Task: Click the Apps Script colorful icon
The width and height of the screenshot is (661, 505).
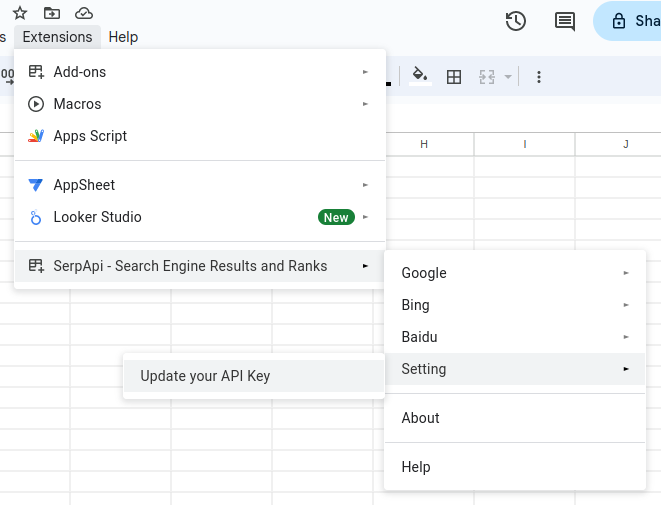Action: (36, 136)
